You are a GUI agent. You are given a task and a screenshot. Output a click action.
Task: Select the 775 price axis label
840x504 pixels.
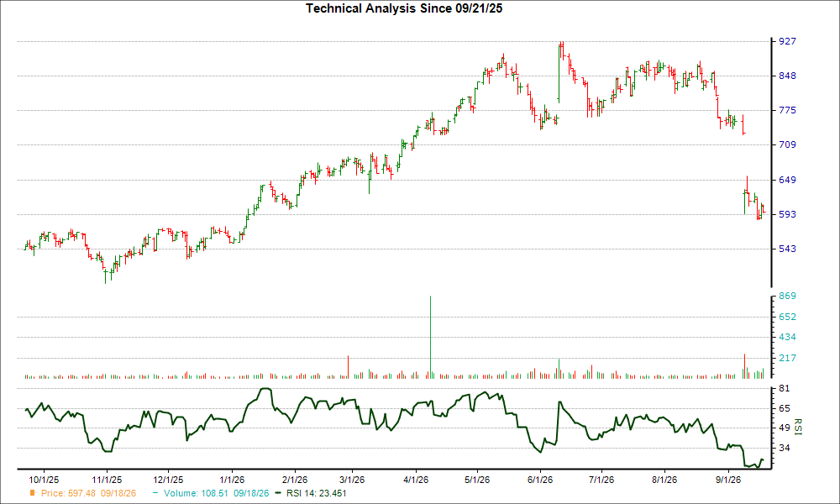788,110
